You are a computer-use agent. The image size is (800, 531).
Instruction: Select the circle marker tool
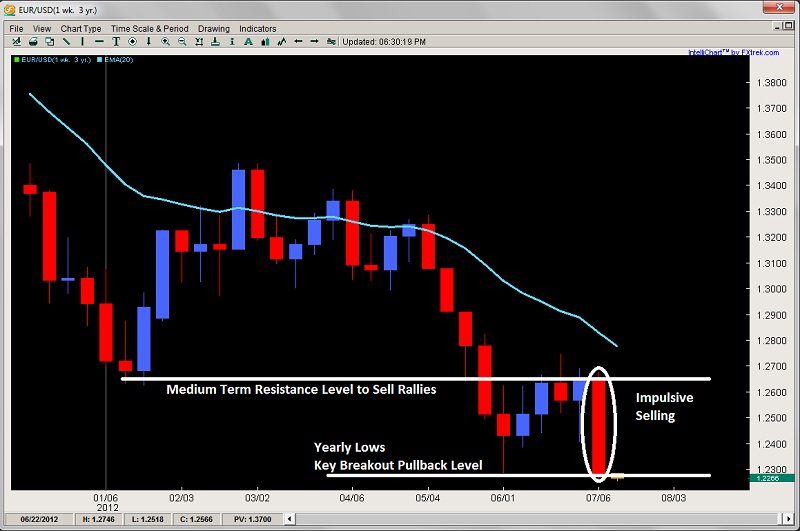click(x=132, y=41)
